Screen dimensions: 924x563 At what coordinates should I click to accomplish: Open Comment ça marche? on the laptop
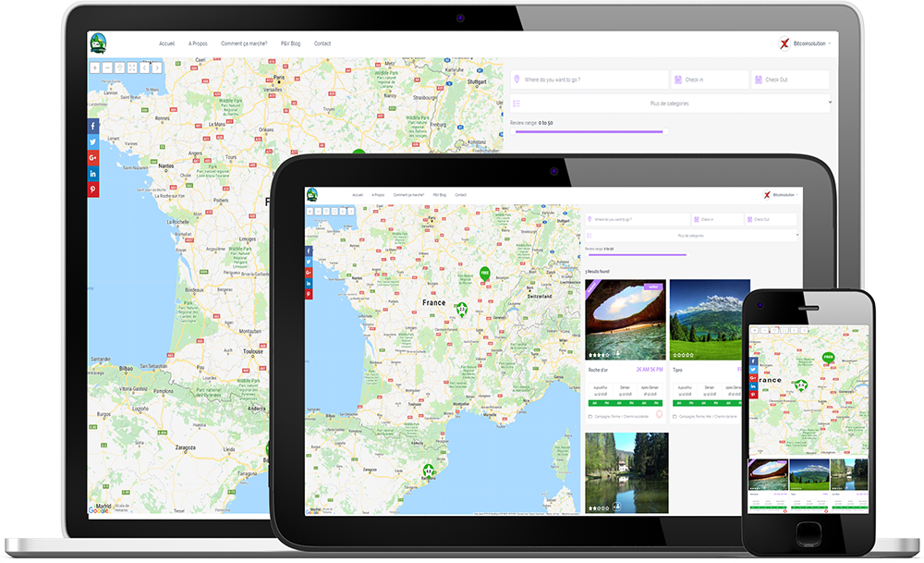(244, 43)
